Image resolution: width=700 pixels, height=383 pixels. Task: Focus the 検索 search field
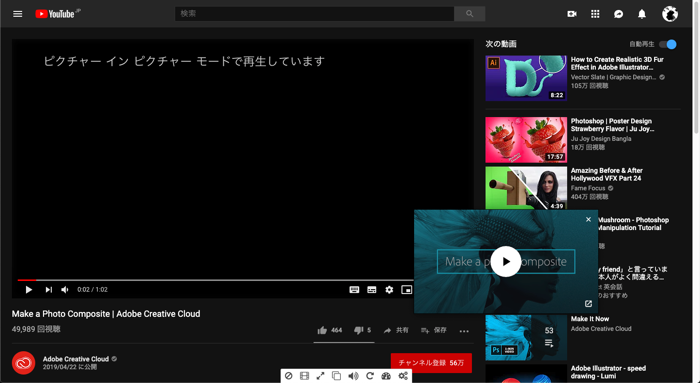[x=314, y=14]
